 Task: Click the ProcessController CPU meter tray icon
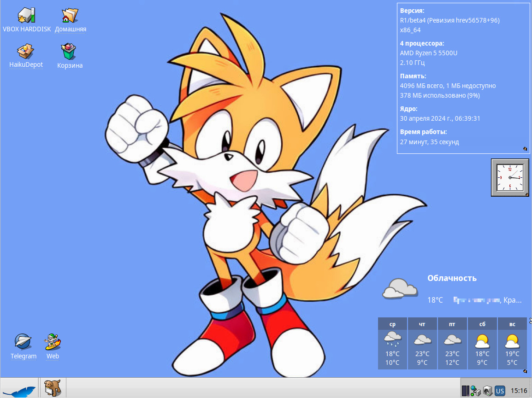465,391
